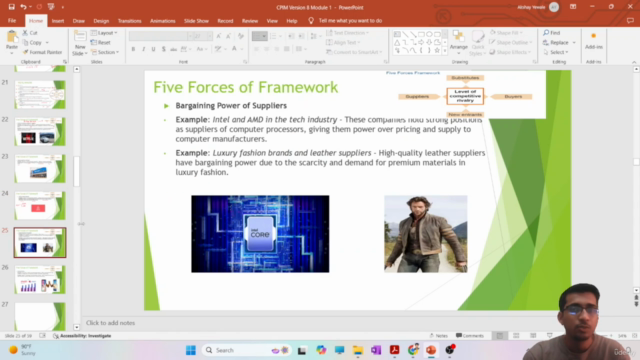Image resolution: width=640 pixels, height=360 pixels.
Task: Open the Layout dropdown
Action: tap(104, 33)
